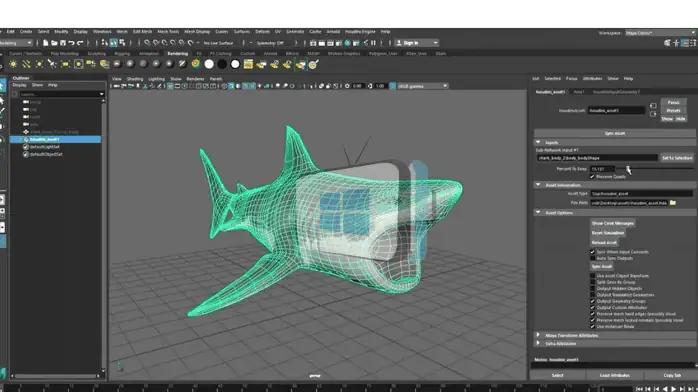Click the Reset Simulation button
Screen dimensions: 698x392
(608, 233)
